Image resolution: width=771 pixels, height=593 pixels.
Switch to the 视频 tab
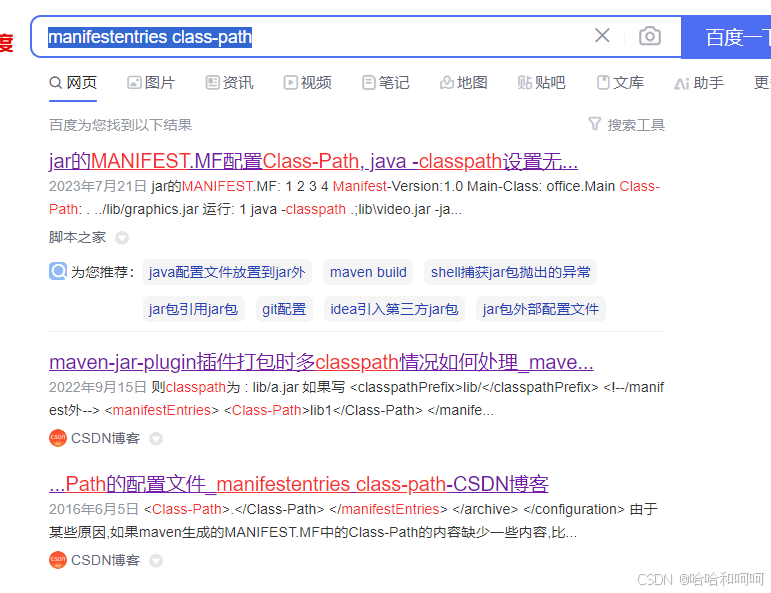point(307,83)
